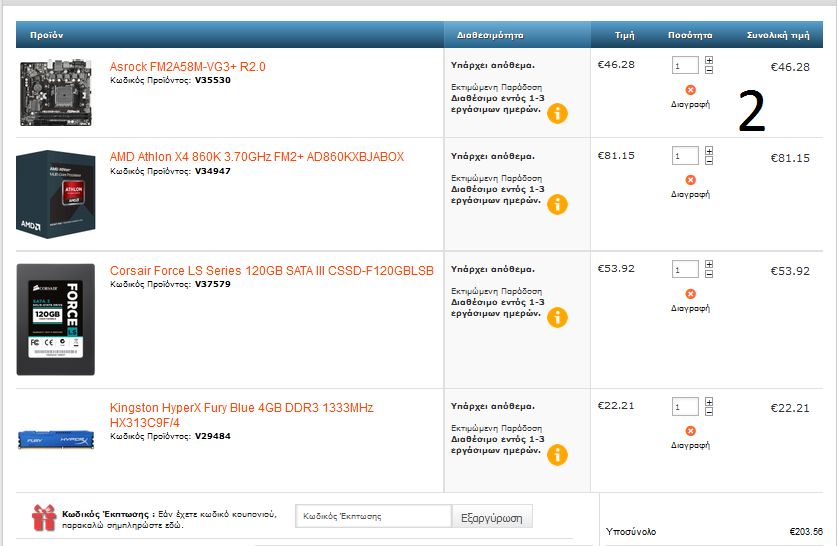Remove Asrock motherboard with red delete icon
Screen dimensions: 837x546
click(690, 90)
